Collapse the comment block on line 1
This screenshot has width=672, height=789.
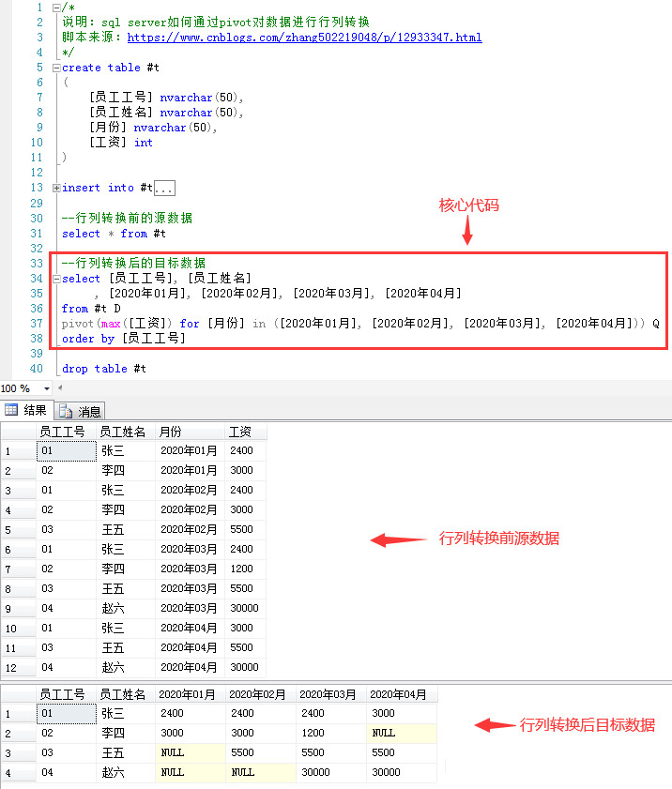[56, 8]
